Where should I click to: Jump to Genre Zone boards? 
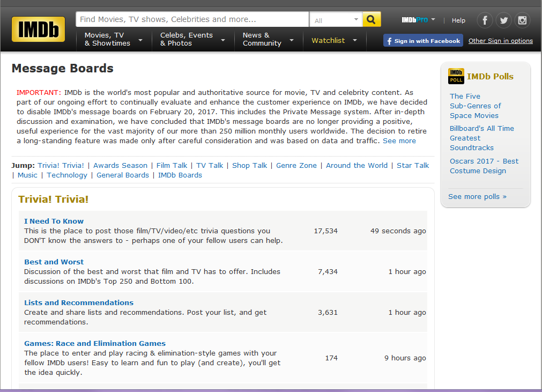296,165
